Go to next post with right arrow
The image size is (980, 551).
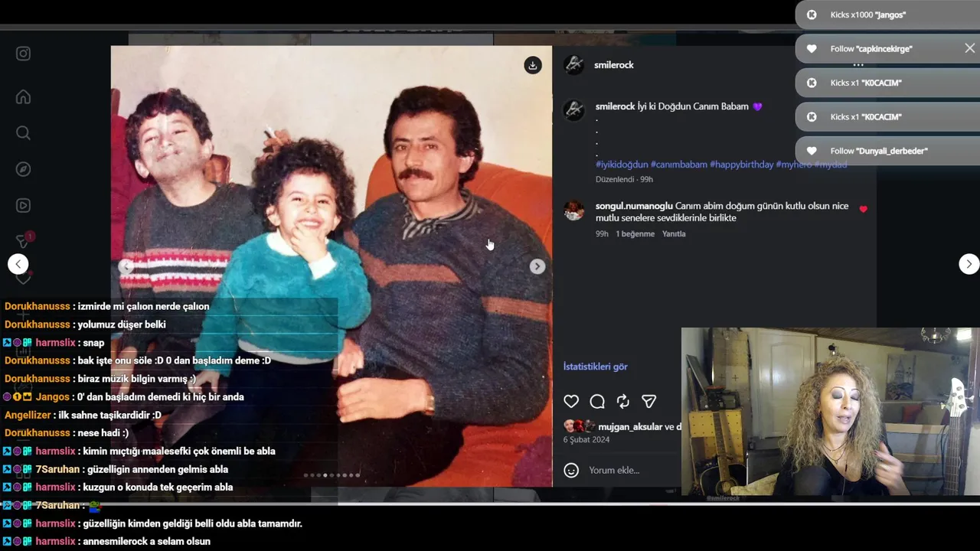tap(969, 264)
